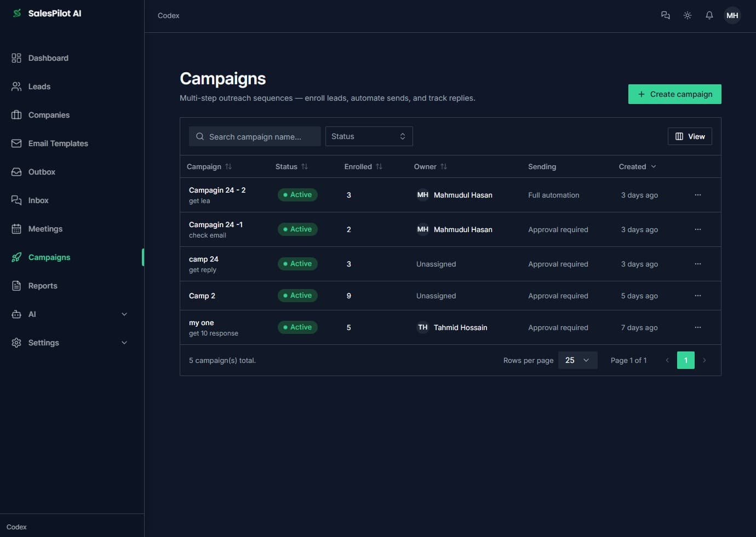Sort by Campaign column
This screenshot has width=756, height=537.
point(209,166)
